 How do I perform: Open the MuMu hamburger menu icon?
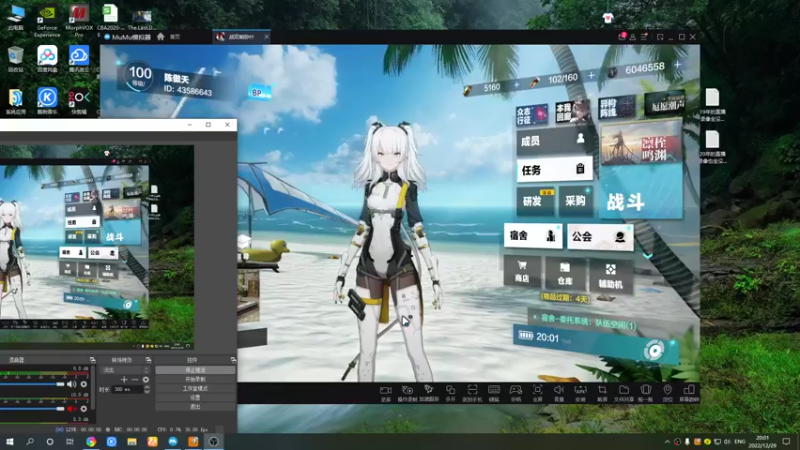click(644, 37)
